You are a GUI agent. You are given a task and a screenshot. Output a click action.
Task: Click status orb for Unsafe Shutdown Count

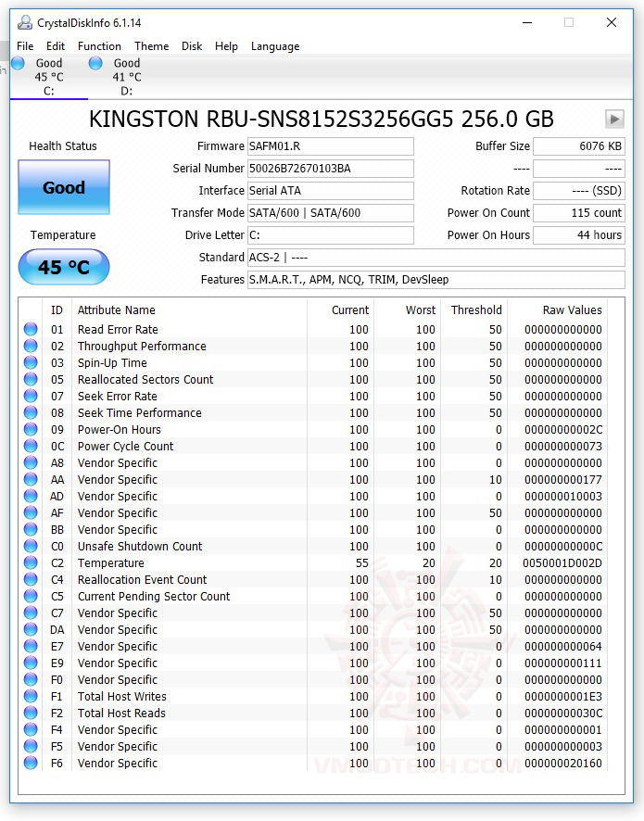[31, 546]
